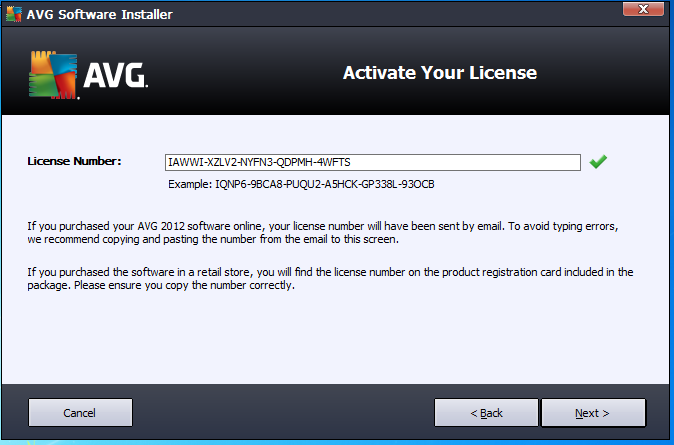Click the AVG logo in header
674x445 pixels.
pos(89,75)
